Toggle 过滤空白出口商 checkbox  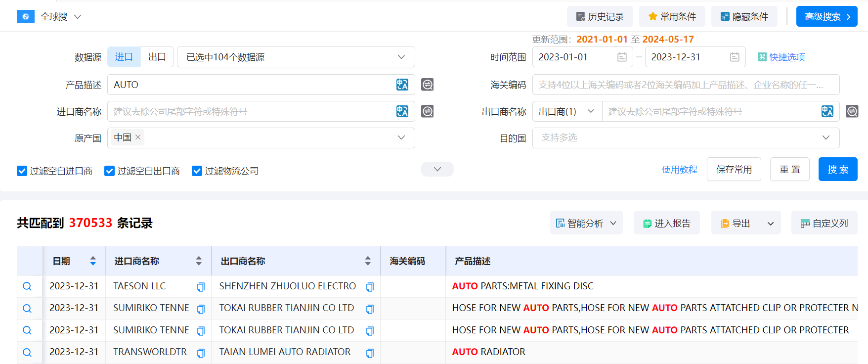tap(109, 171)
